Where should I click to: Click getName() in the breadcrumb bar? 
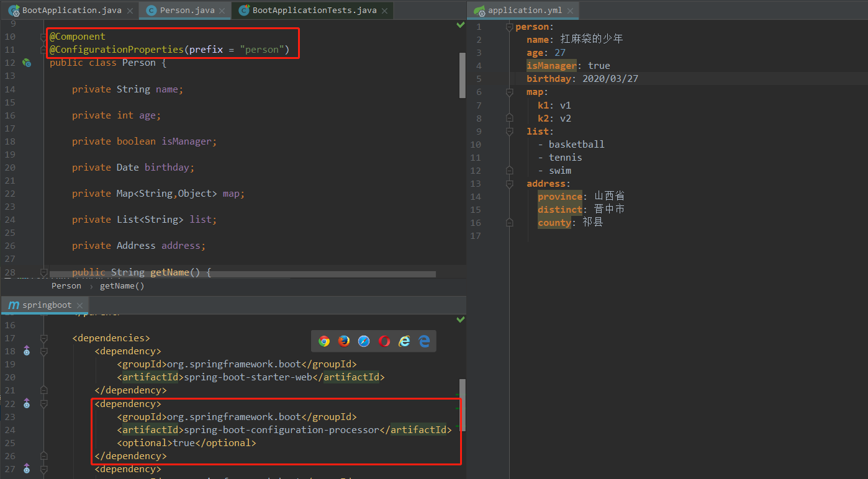(122, 286)
